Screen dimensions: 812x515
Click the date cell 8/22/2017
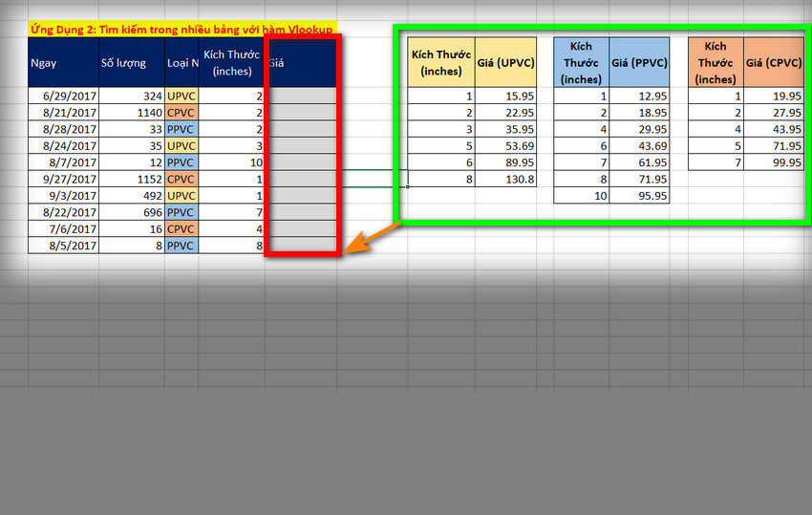[62, 212]
